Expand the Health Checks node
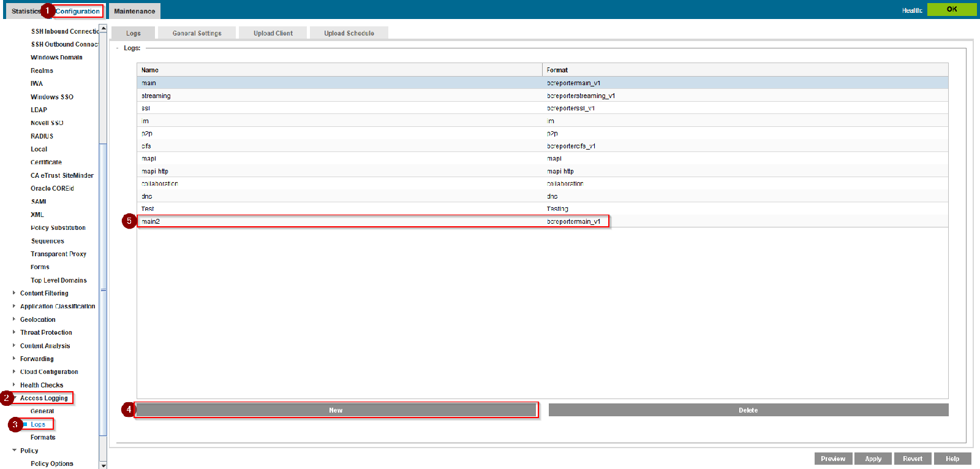980x469 pixels. [14, 385]
